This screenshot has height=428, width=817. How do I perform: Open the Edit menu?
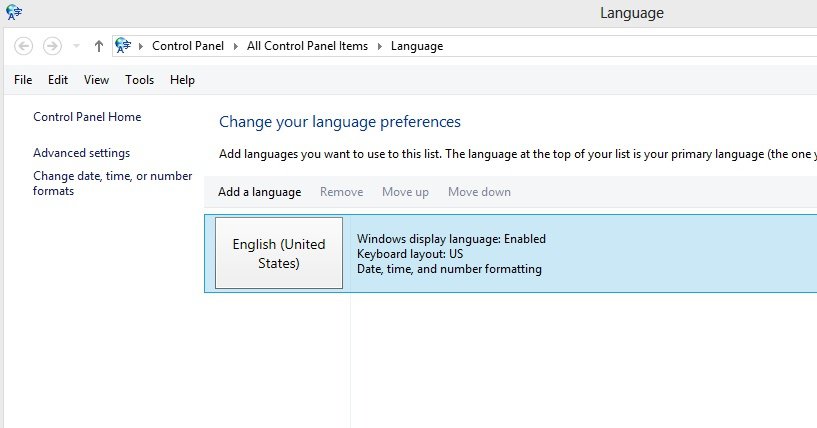coord(58,80)
